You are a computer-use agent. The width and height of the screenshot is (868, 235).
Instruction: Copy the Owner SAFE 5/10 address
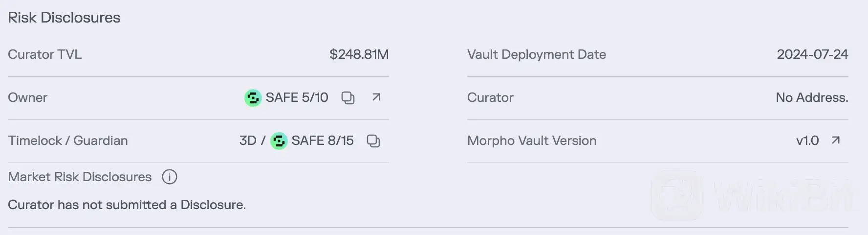(347, 98)
